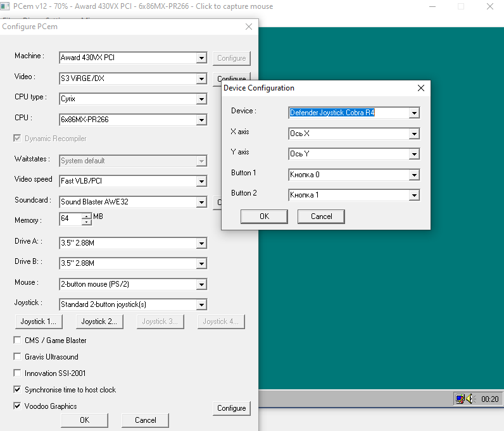Click the guest taskbar network tray icon
The image size is (504, 431).
tap(460, 399)
